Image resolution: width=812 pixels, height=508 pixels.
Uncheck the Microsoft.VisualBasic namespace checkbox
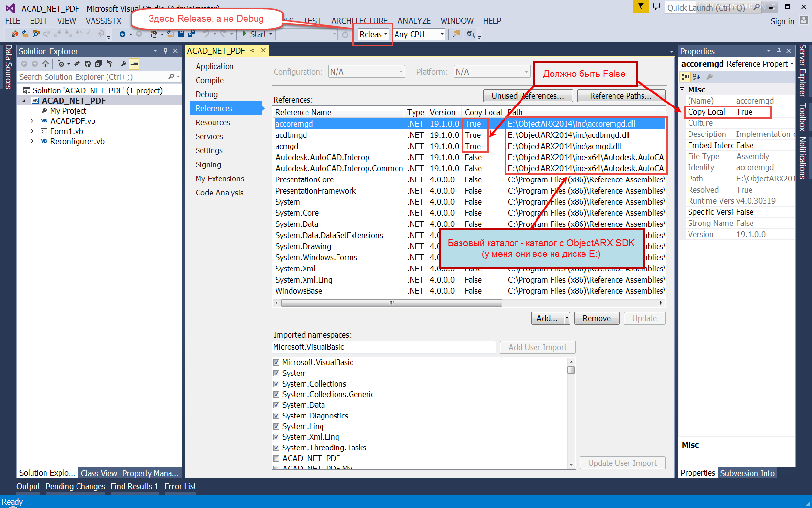[276, 362]
